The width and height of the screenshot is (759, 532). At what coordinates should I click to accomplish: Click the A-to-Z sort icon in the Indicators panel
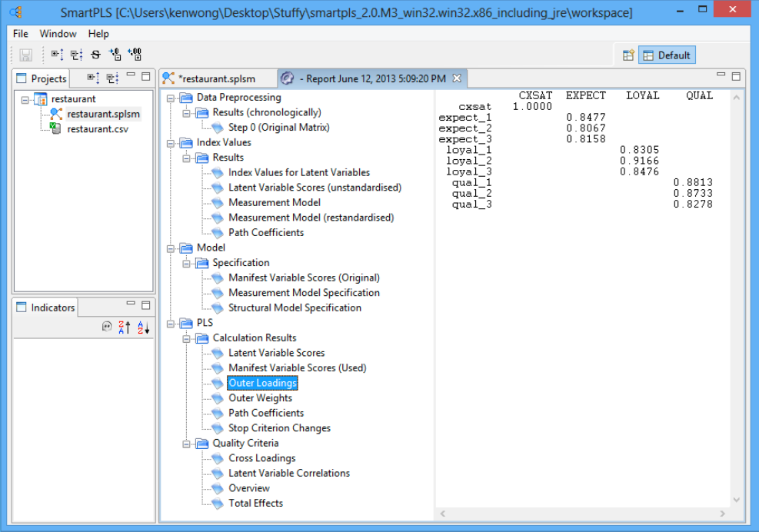click(x=143, y=328)
